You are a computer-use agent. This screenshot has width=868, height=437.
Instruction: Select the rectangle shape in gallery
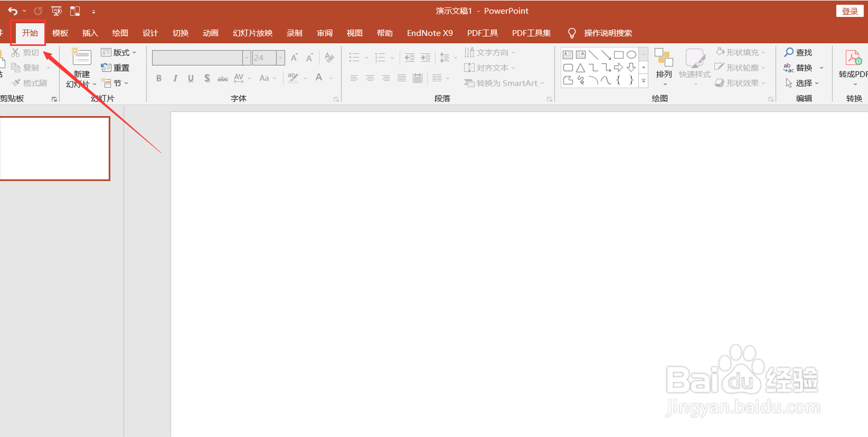pyautogui.click(x=618, y=55)
